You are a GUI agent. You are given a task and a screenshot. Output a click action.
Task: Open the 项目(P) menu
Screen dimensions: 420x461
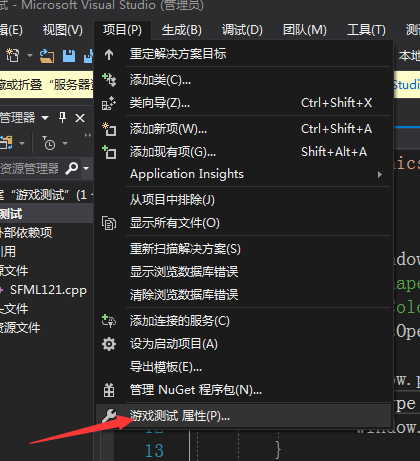pos(122,30)
